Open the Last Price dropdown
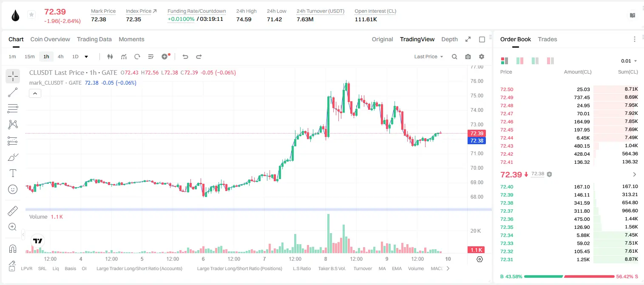Viewport: 644px width, 285px height. (x=428, y=57)
